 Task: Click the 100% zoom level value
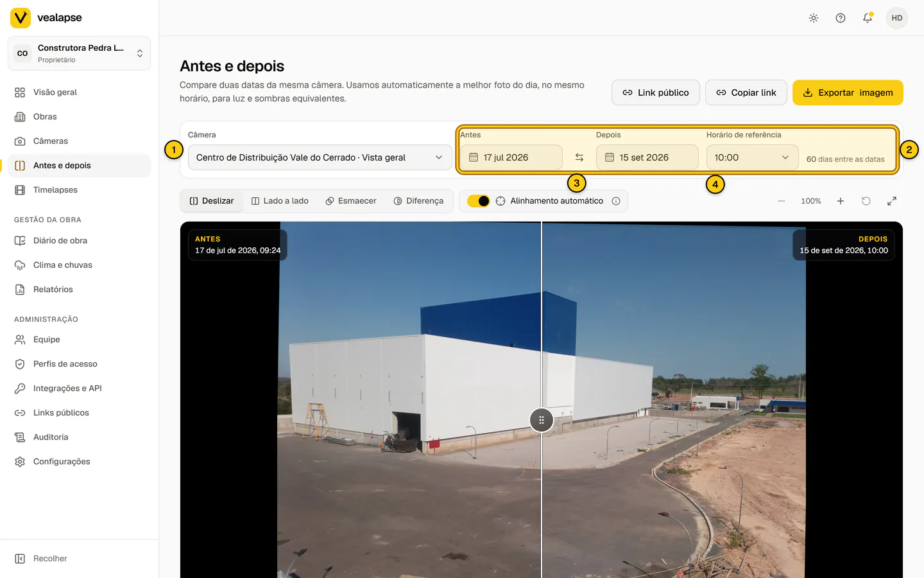tap(811, 201)
